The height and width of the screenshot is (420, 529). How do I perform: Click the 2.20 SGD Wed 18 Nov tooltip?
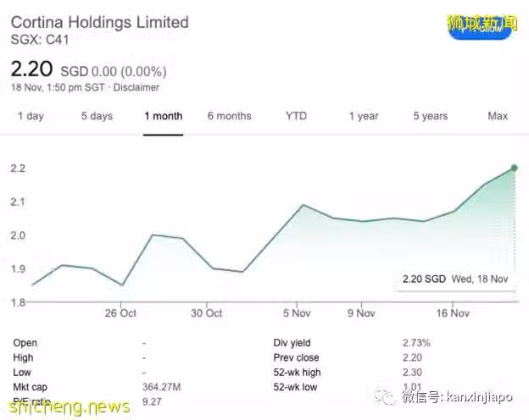454,279
